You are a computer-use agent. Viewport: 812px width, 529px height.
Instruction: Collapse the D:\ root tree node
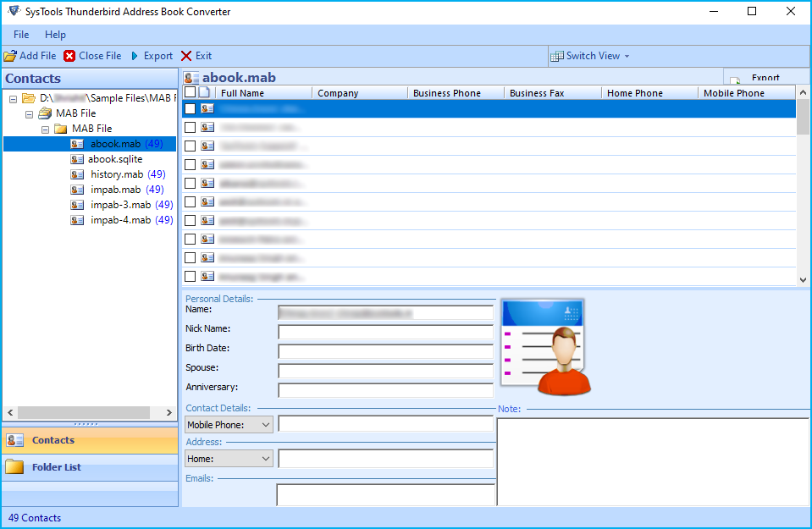[14, 99]
